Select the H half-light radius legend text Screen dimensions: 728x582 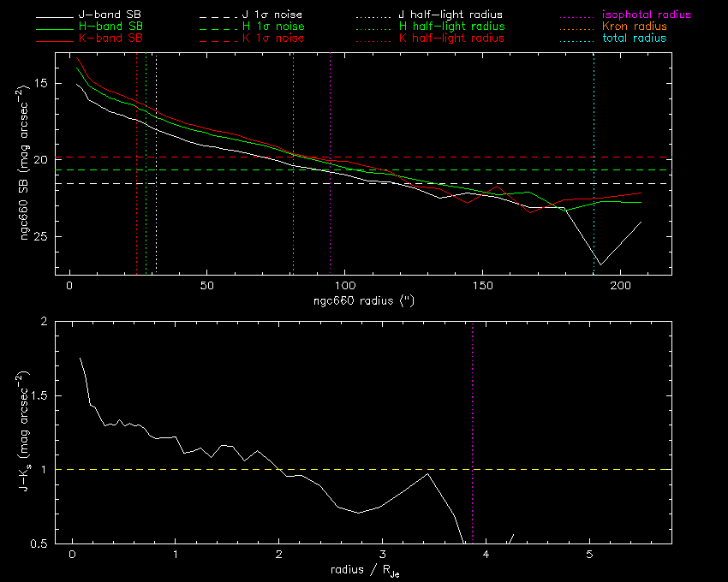coord(451,27)
